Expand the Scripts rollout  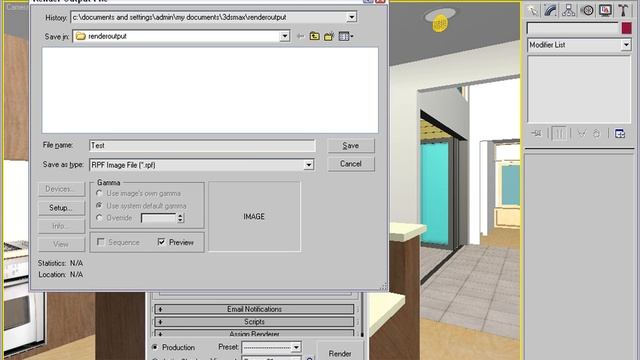(254, 322)
